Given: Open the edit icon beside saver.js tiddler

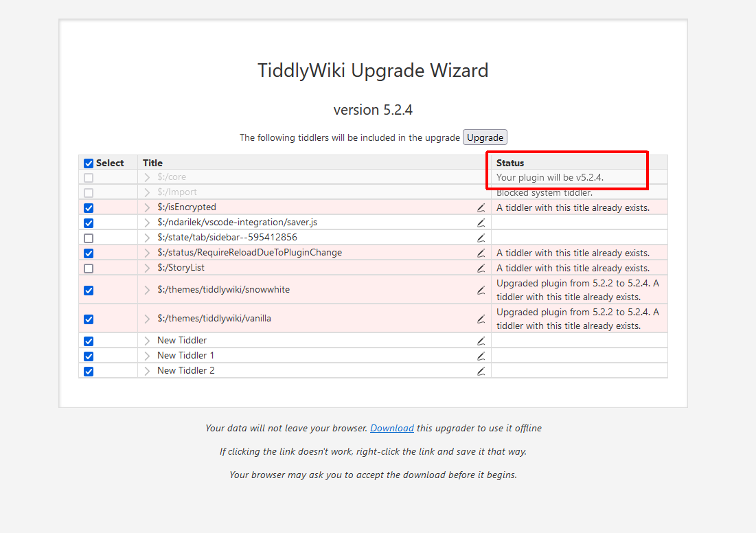Looking at the screenshot, I should [x=481, y=223].
